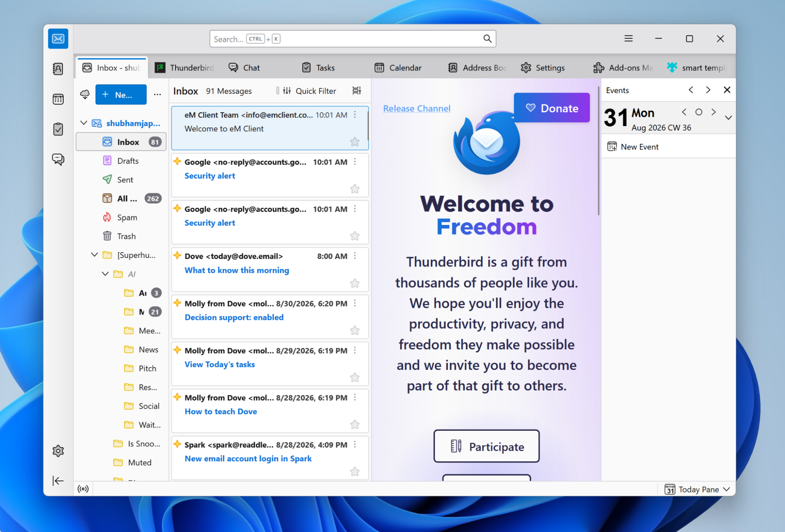This screenshot has height=532, width=785.
Task: Click the online status icon in status bar
Action: point(83,489)
